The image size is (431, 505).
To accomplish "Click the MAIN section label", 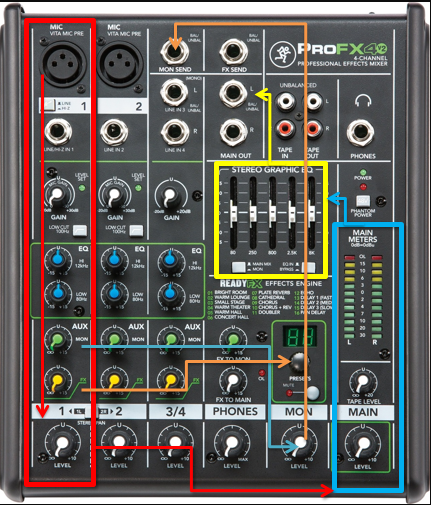I will tap(363, 412).
